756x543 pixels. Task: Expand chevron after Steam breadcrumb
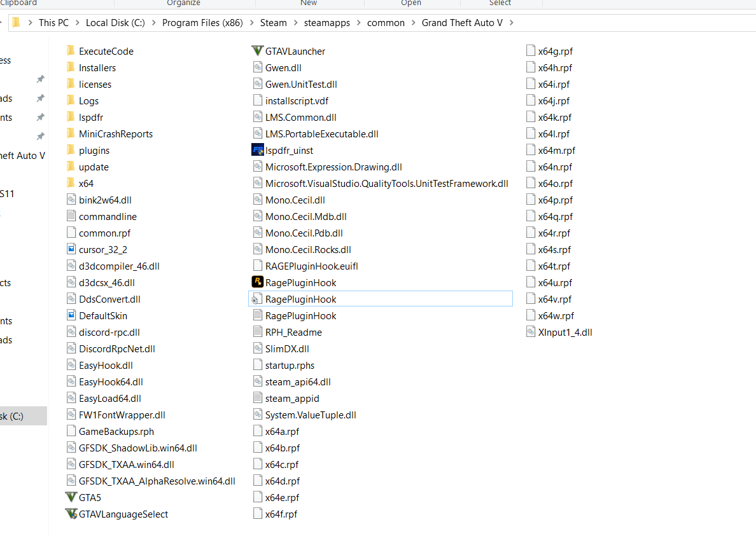pos(295,23)
